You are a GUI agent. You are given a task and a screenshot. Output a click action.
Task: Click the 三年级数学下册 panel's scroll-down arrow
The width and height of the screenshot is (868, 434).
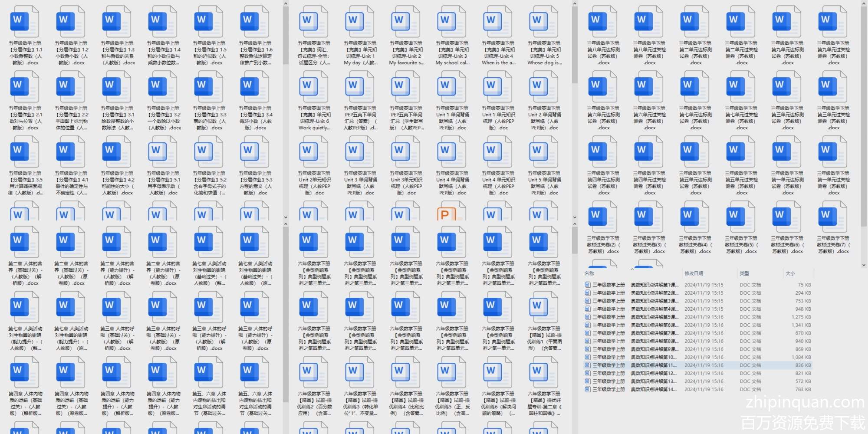coord(864,264)
